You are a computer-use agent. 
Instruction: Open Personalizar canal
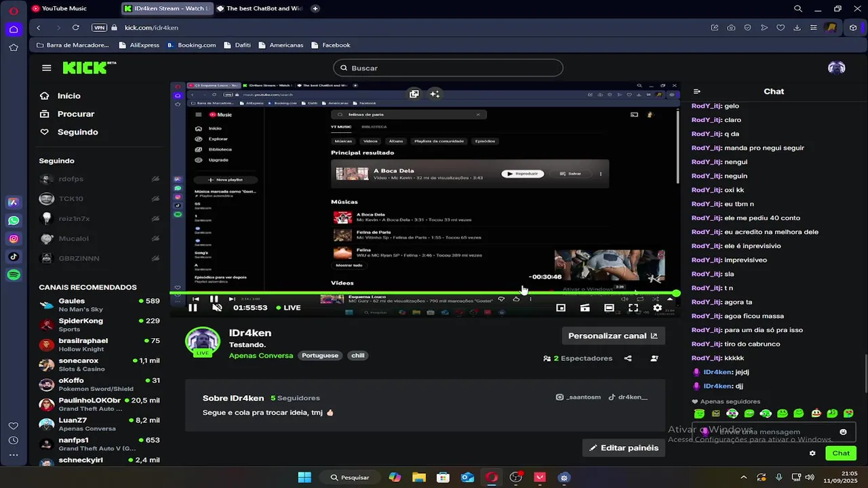613,335
